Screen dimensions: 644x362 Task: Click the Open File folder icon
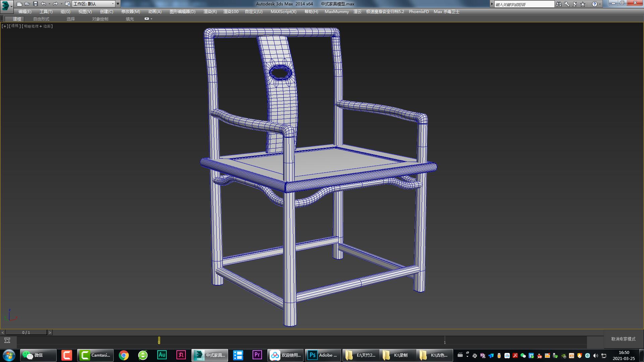click(x=27, y=4)
